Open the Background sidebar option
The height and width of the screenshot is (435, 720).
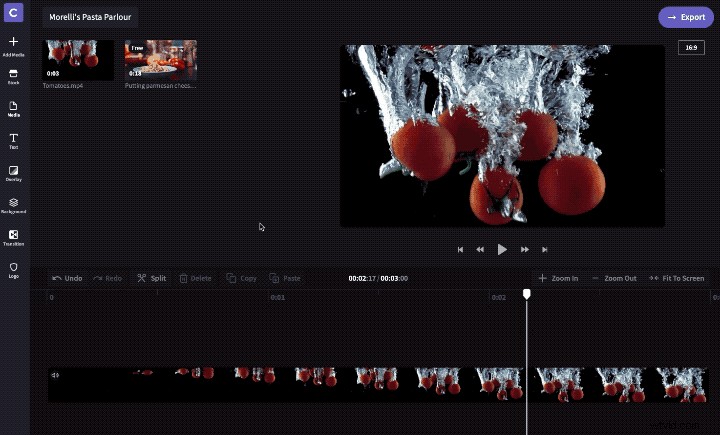coord(13,206)
